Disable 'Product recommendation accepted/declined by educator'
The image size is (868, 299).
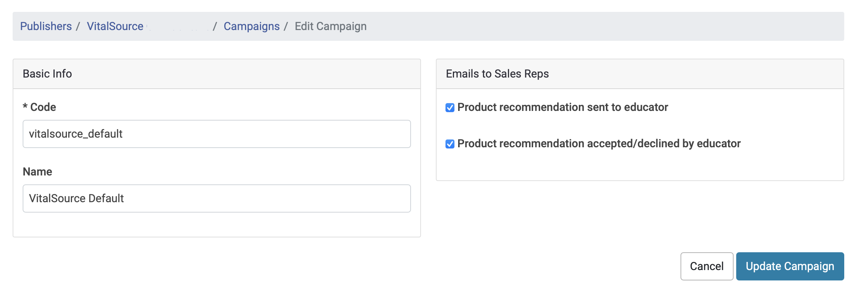coord(450,144)
